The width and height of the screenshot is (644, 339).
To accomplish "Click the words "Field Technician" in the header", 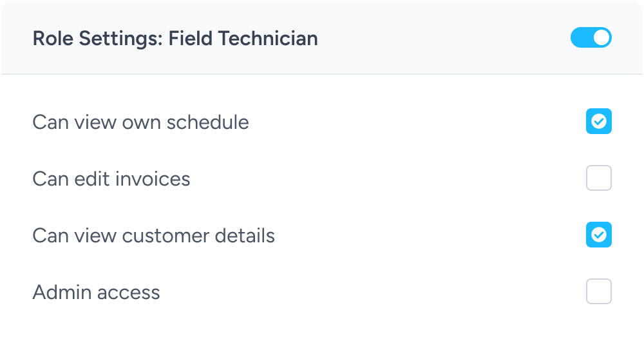I will click(x=243, y=39).
